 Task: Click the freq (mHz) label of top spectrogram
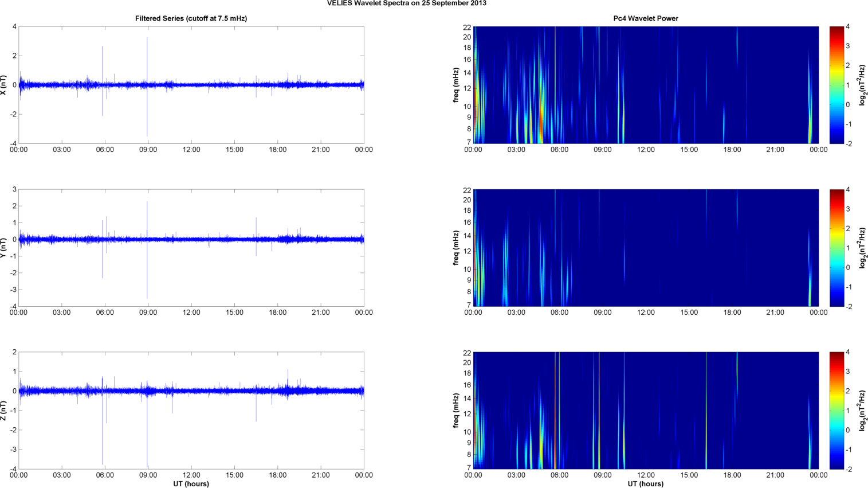[456, 85]
